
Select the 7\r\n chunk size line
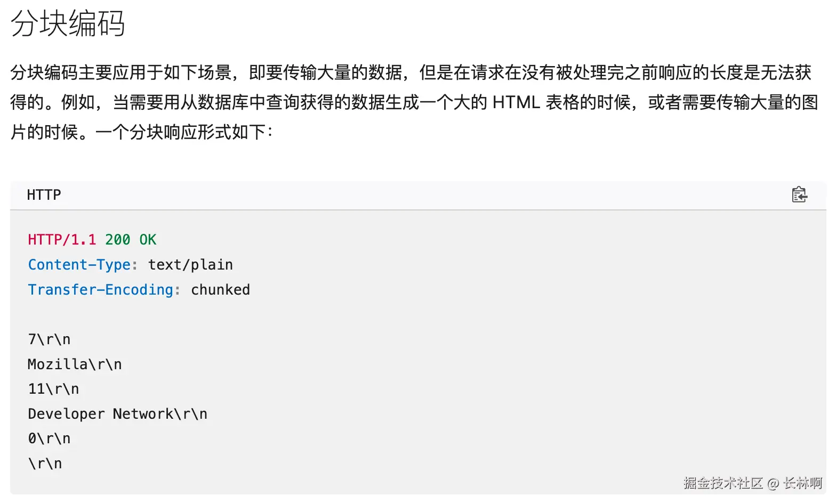tap(49, 339)
